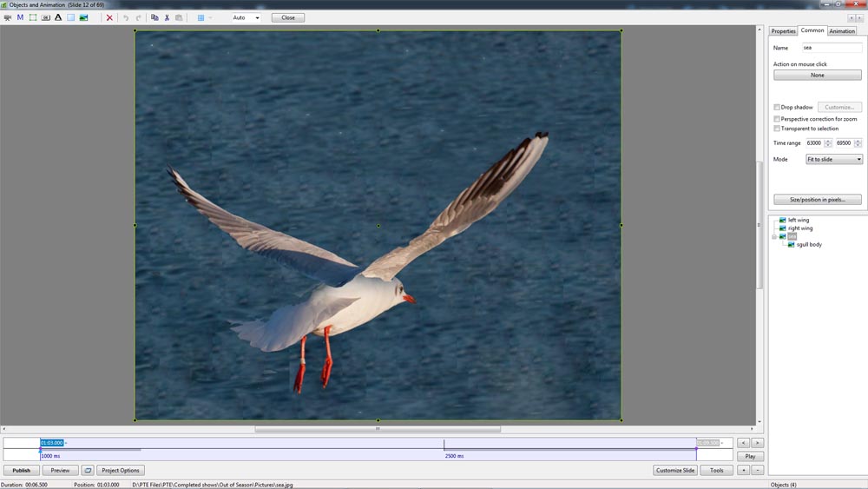The width and height of the screenshot is (868, 489).
Task: Select 'left wing' in the objects list
Action: pyautogui.click(x=798, y=221)
